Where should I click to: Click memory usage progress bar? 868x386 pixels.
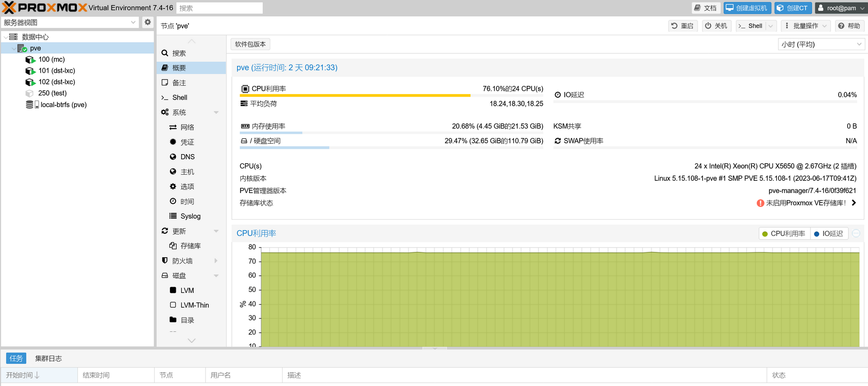[392, 133]
